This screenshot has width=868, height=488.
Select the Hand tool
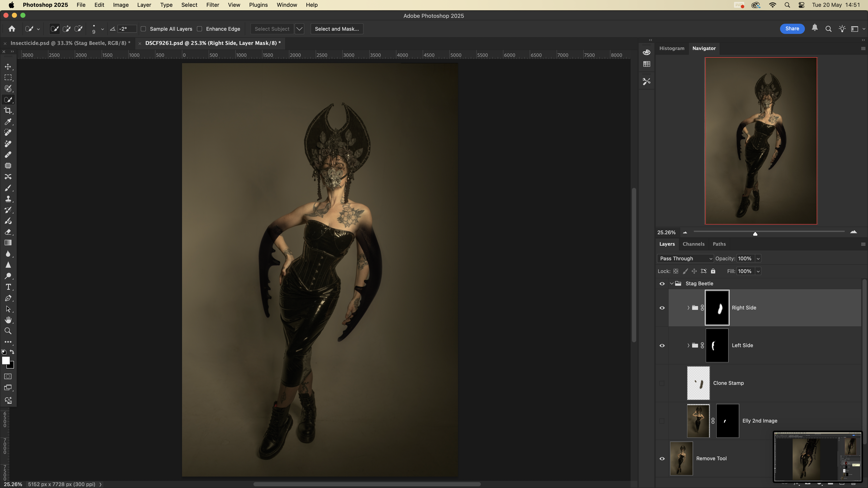click(8, 320)
